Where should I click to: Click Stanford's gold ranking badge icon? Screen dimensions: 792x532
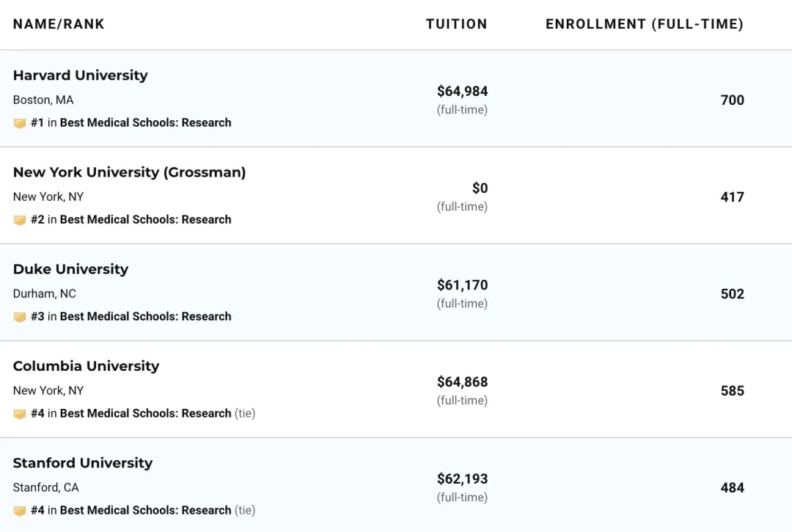click(20, 511)
